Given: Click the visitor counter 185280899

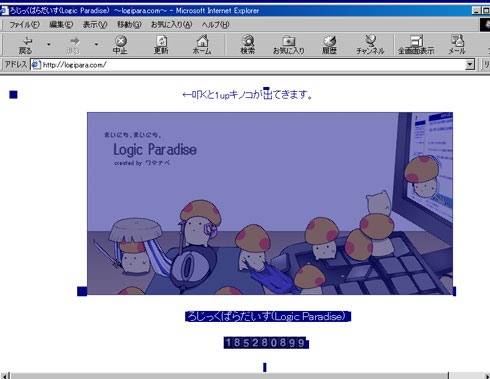Looking at the screenshot, I should pyautogui.click(x=266, y=342).
